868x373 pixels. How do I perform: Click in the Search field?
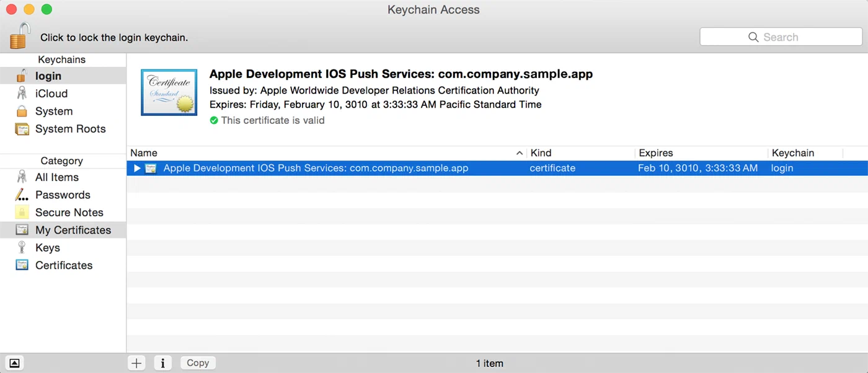[780, 37]
